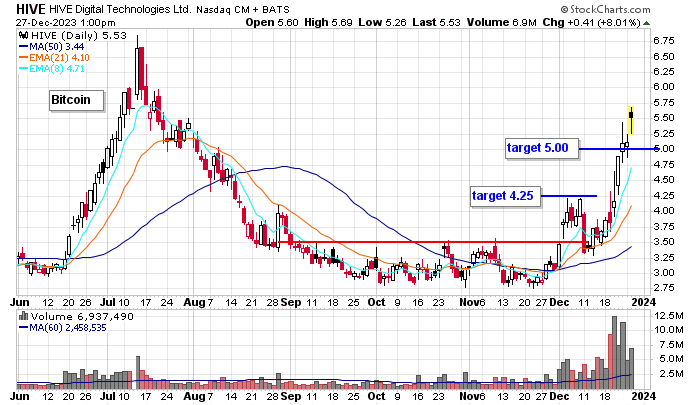Click the target 5.00 annotation label
This screenshot has height=405, width=700.
tap(542, 148)
